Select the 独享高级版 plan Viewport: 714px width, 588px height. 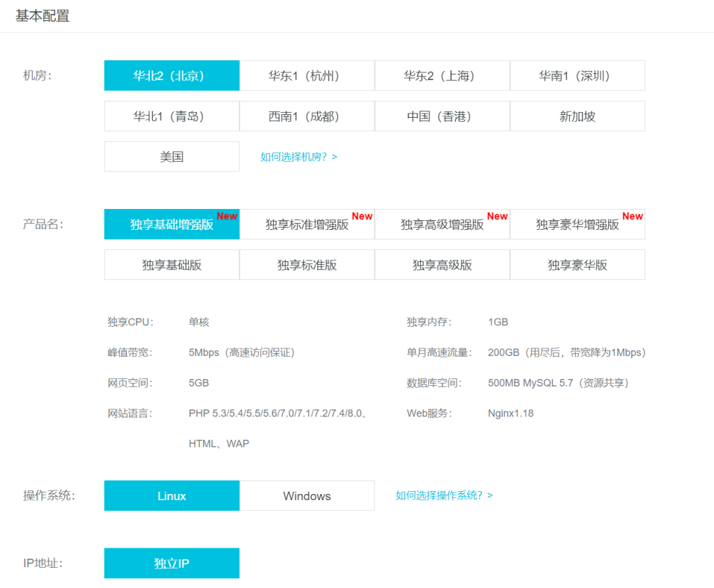tap(442, 265)
